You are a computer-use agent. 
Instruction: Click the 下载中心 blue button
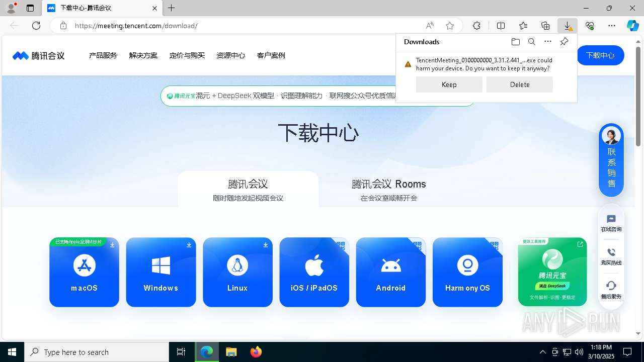tap(600, 55)
